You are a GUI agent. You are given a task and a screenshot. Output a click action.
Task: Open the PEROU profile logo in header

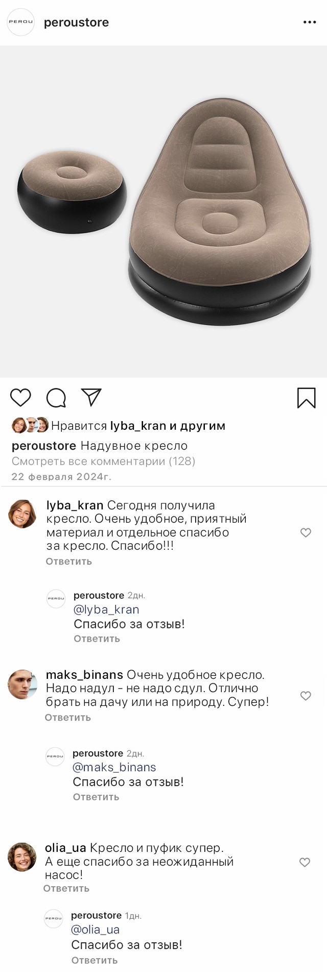(20, 22)
